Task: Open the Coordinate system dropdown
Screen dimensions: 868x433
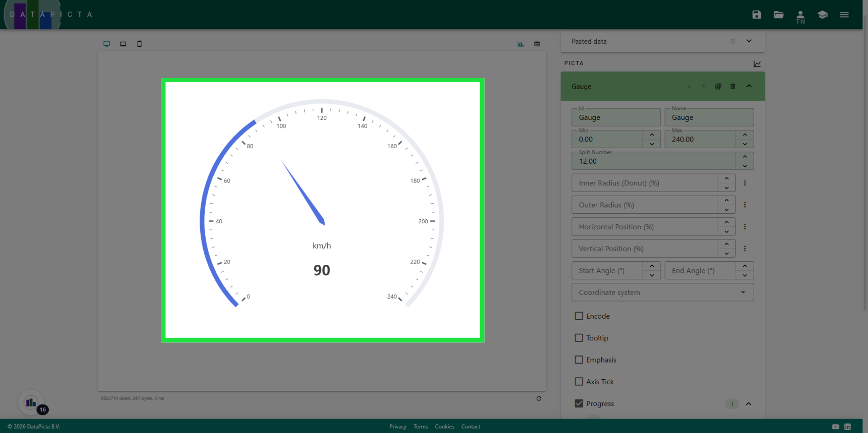Action: click(x=662, y=292)
